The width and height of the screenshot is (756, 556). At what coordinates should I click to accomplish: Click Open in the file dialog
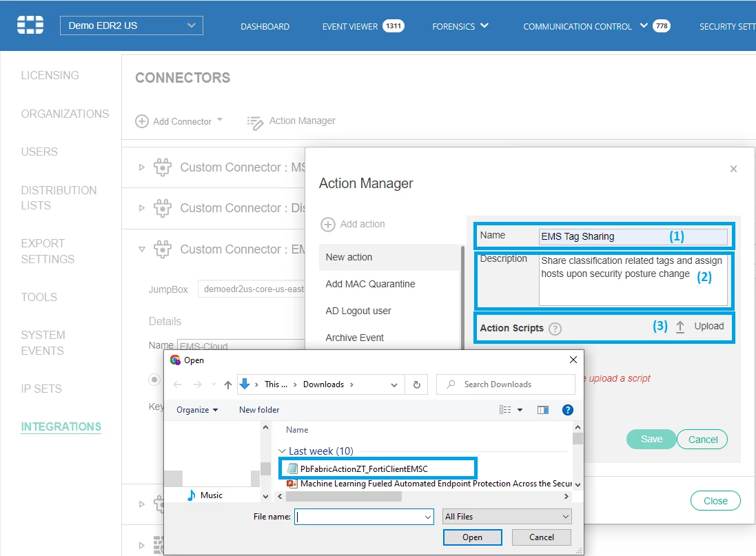point(472,537)
